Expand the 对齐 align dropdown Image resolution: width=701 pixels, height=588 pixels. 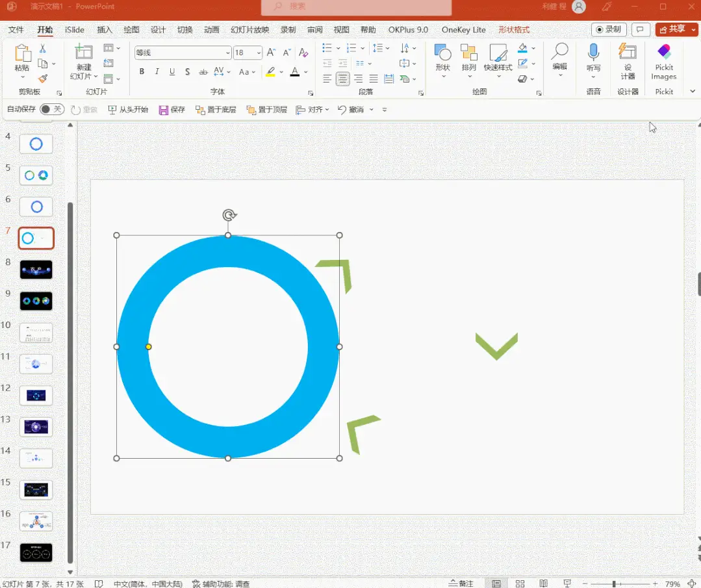[312, 110]
